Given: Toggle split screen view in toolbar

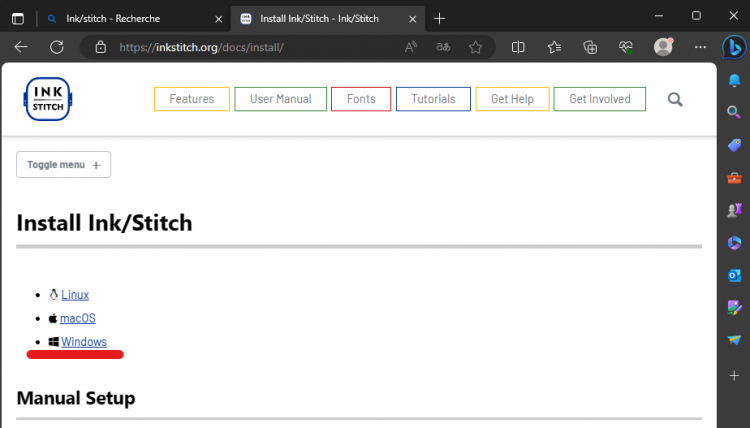Looking at the screenshot, I should pos(518,47).
